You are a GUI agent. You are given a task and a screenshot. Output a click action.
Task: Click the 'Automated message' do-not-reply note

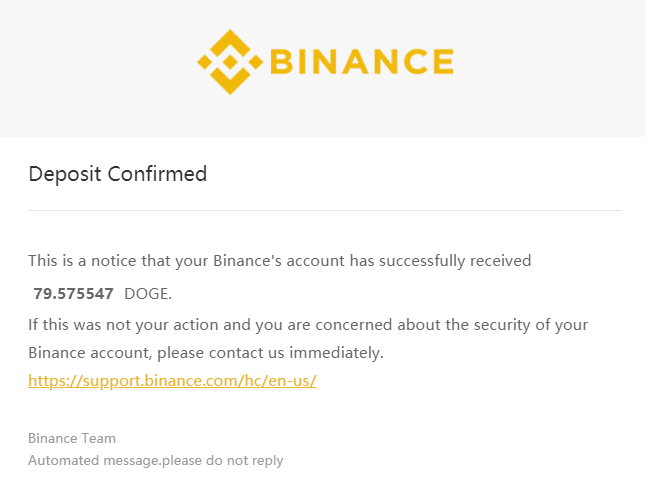point(155,461)
